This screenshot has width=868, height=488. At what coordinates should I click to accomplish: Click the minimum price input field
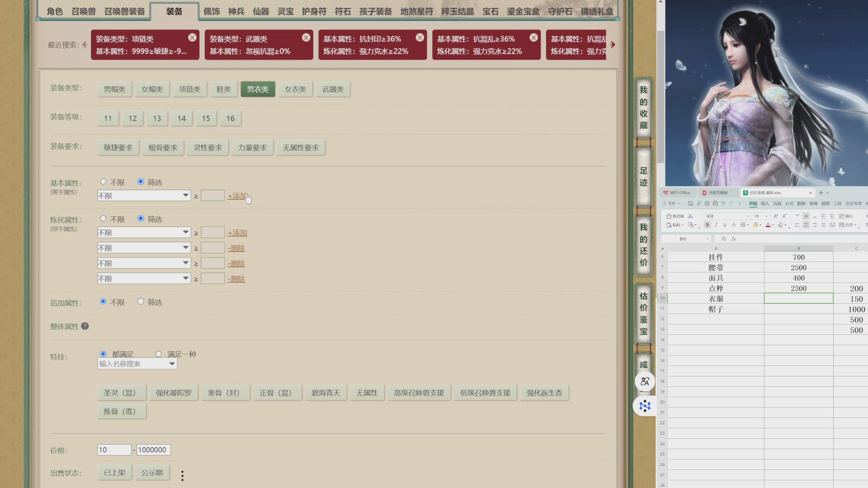[114, 450]
